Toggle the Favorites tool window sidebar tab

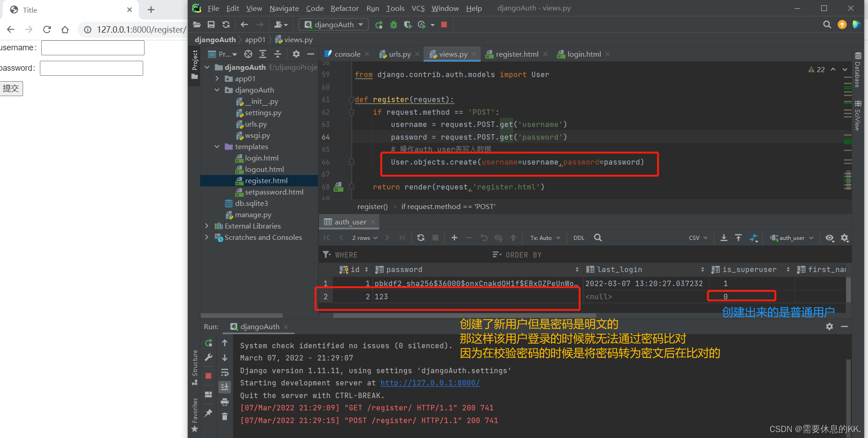pos(195,415)
